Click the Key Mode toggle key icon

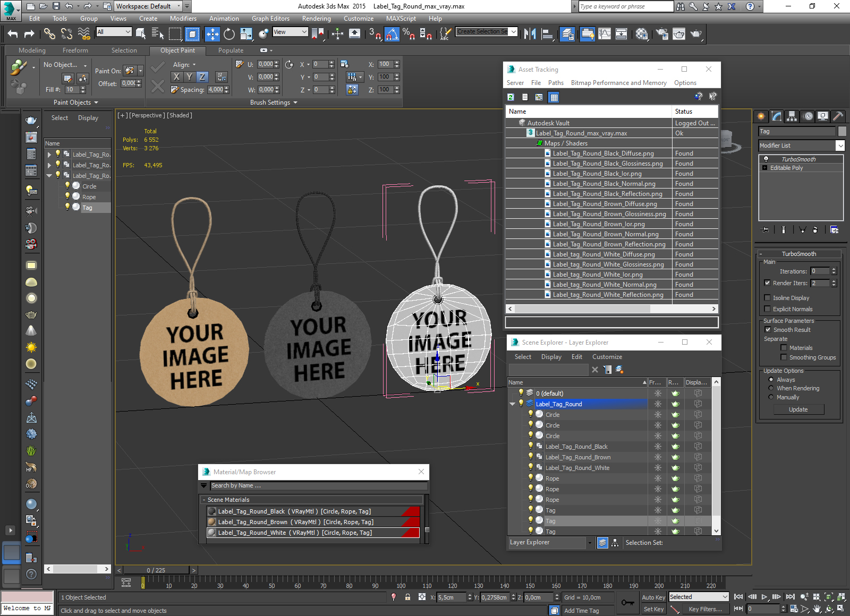pos(628,603)
